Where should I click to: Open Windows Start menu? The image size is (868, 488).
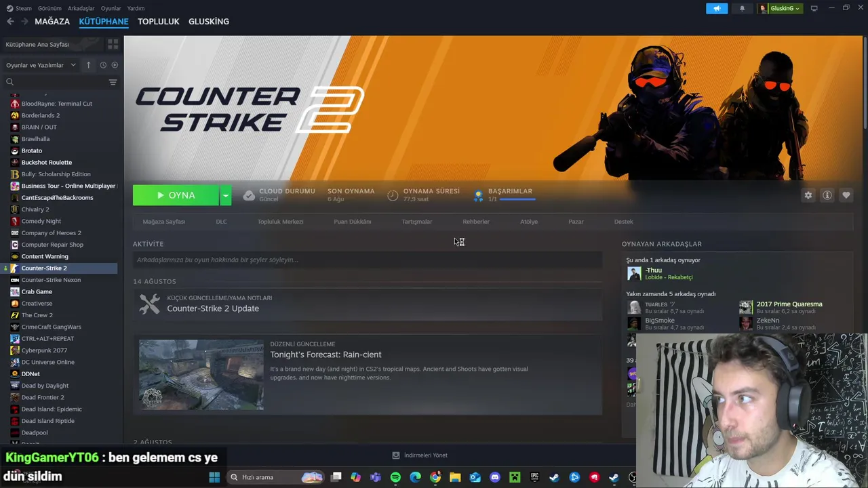point(214,477)
